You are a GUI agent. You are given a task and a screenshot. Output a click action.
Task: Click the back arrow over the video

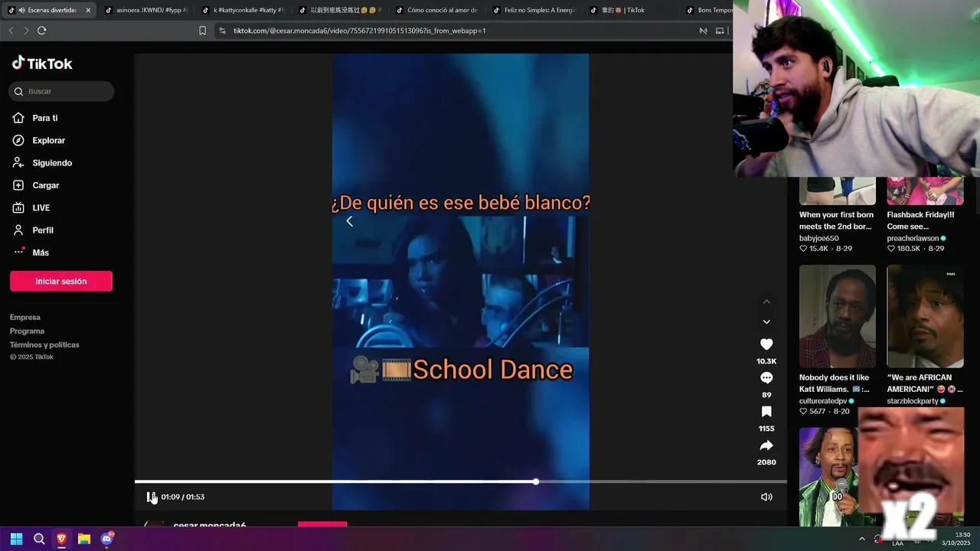click(349, 221)
